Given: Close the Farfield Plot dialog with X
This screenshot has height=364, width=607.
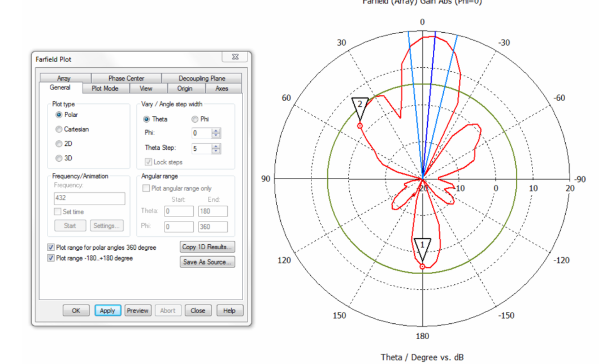Looking at the screenshot, I should (235, 57).
